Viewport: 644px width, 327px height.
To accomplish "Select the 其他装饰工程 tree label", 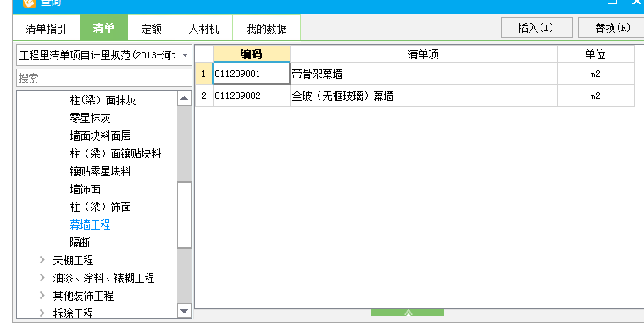I will point(83,296).
